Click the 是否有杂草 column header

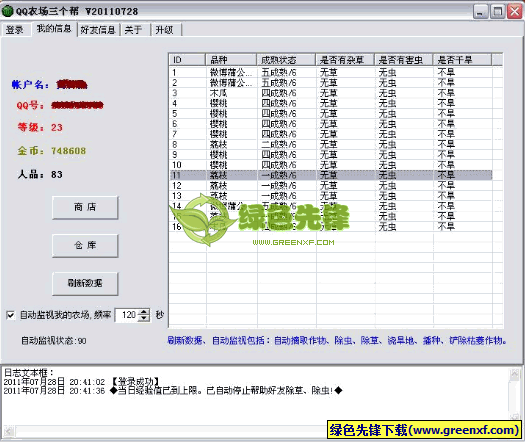coord(345,60)
